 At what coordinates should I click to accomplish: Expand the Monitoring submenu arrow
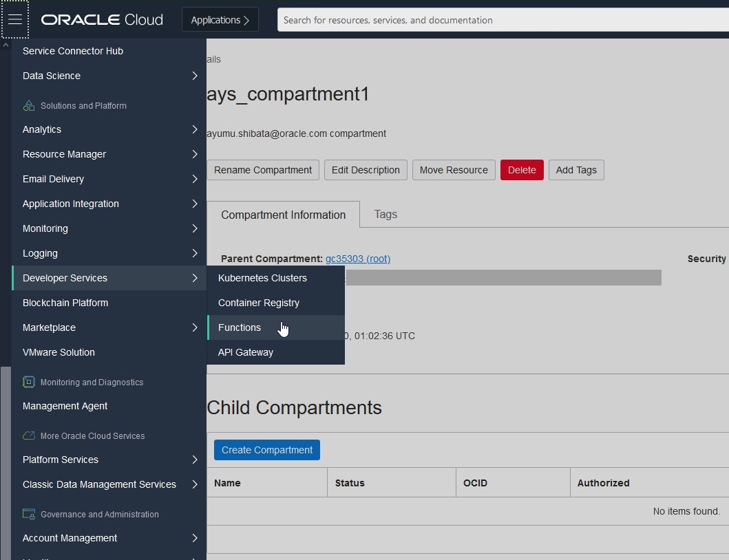point(195,228)
